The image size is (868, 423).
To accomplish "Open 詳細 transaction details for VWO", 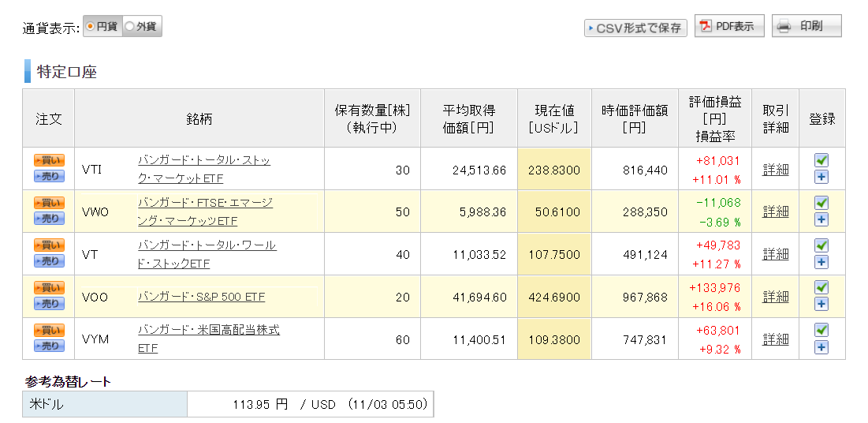I will 775,211.
